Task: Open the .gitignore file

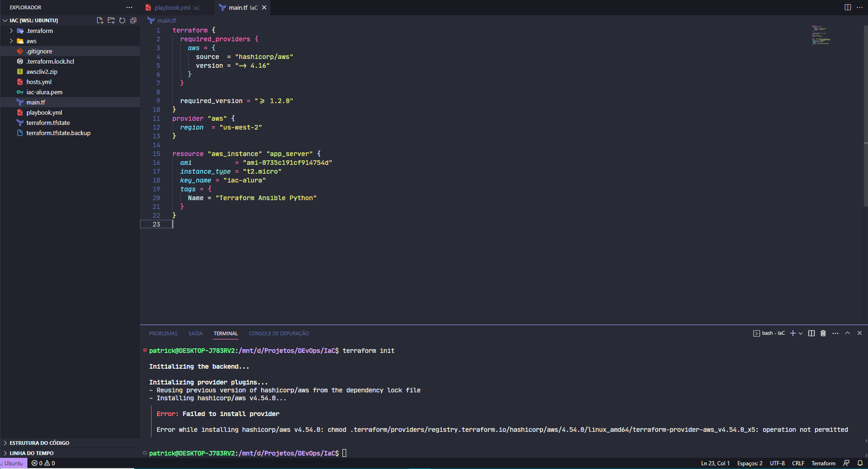Action: click(70, 51)
